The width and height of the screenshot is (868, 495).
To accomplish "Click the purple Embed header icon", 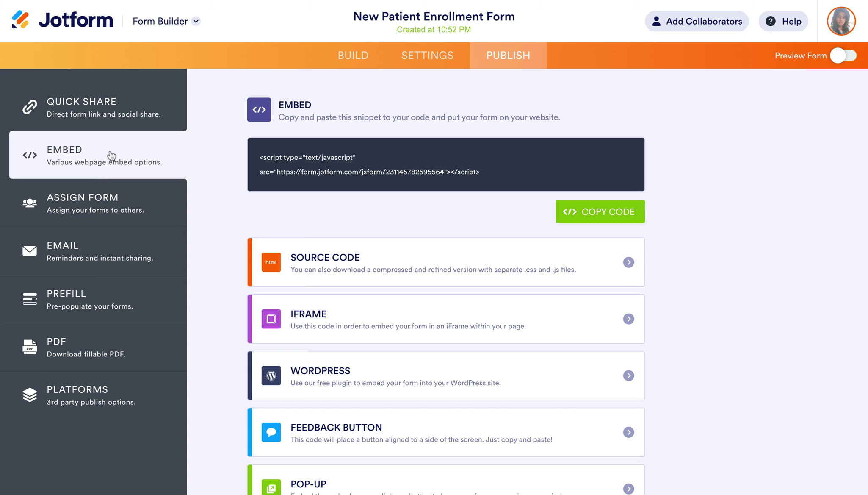I will pos(259,110).
